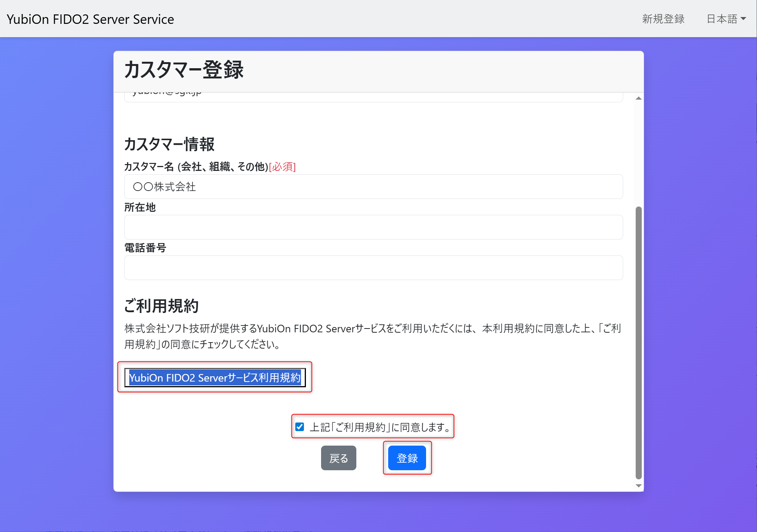
Task: Click the 所在地 input field
Action: 373,227
